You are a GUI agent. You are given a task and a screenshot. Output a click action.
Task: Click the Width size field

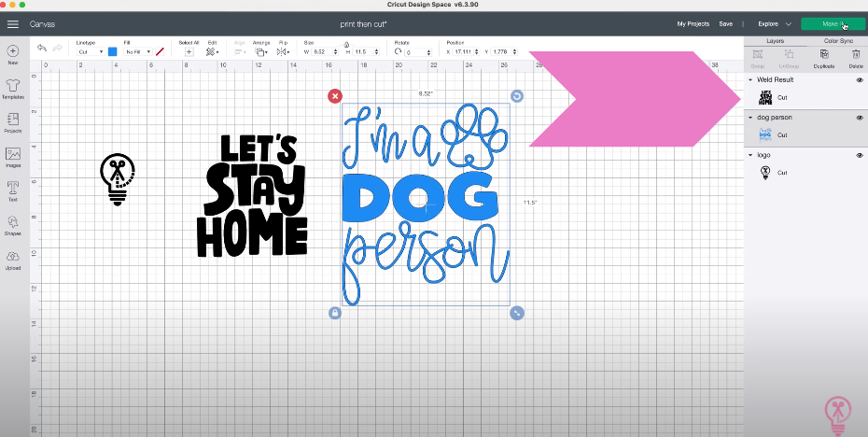(322, 51)
